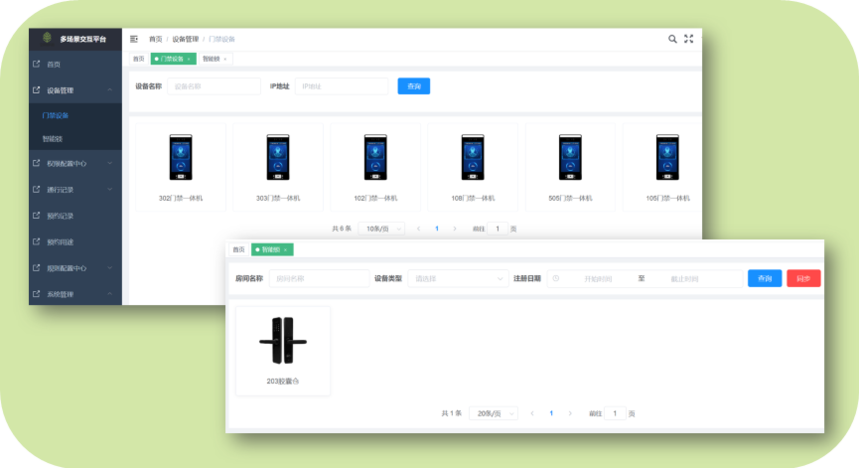Open search via the magnifier icon
The width and height of the screenshot is (859, 468).
[x=673, y=39]
